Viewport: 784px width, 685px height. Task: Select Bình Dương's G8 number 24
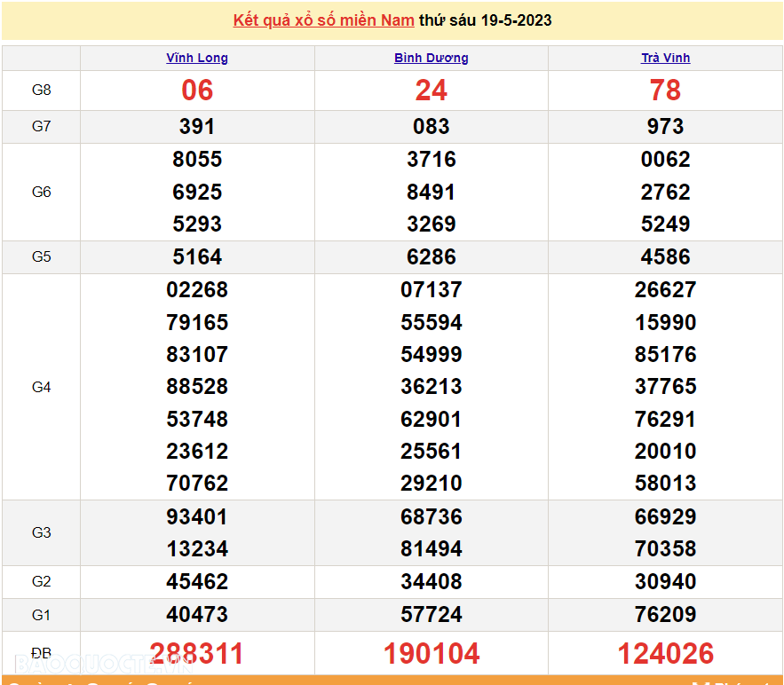(x=432, y=91)
